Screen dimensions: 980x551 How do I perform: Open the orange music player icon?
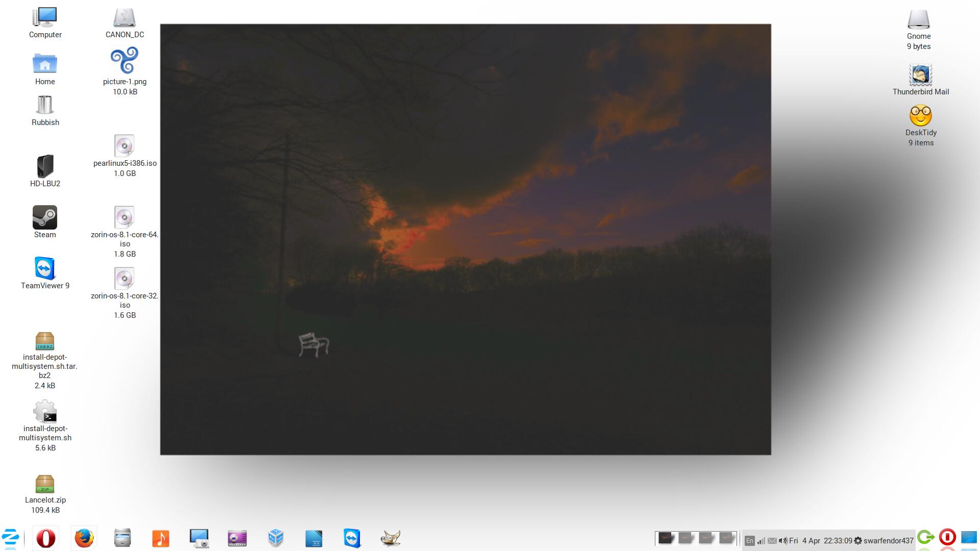pos(160,538)
